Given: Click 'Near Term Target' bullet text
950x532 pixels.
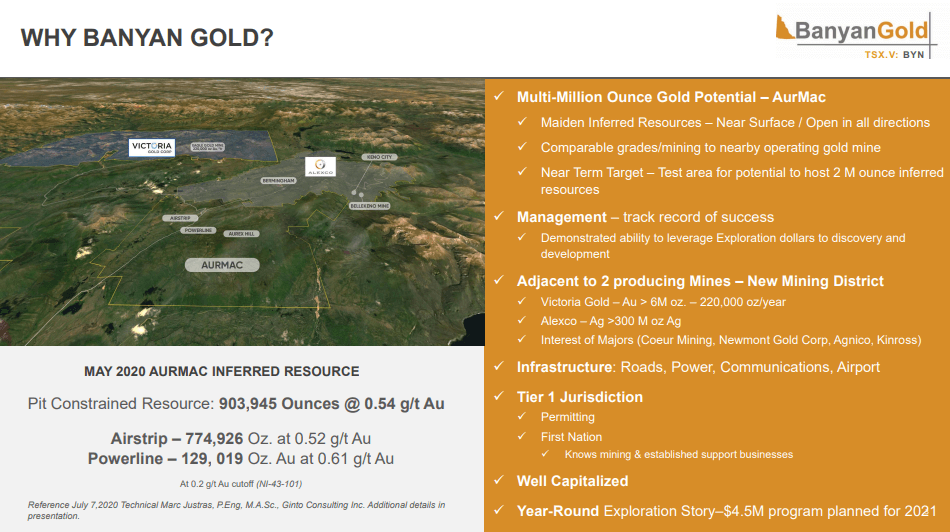Looking at the screenshot, I should (x=742, y=181).
